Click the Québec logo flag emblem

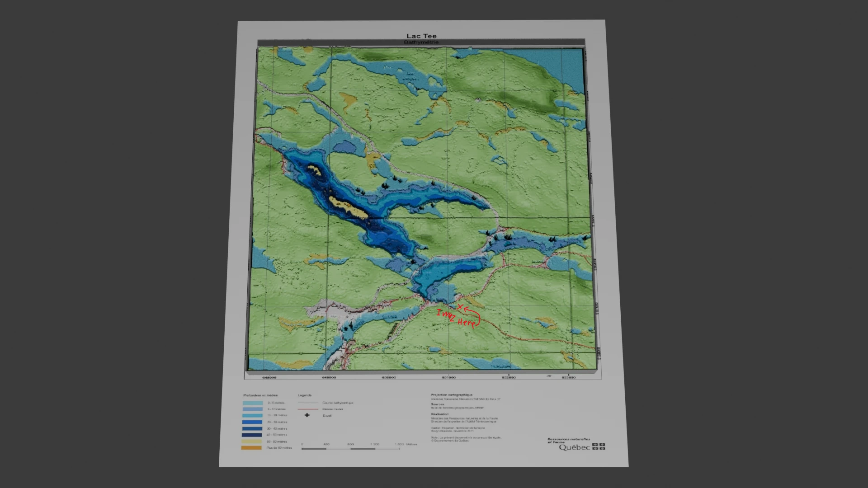(x=599, y=447)
